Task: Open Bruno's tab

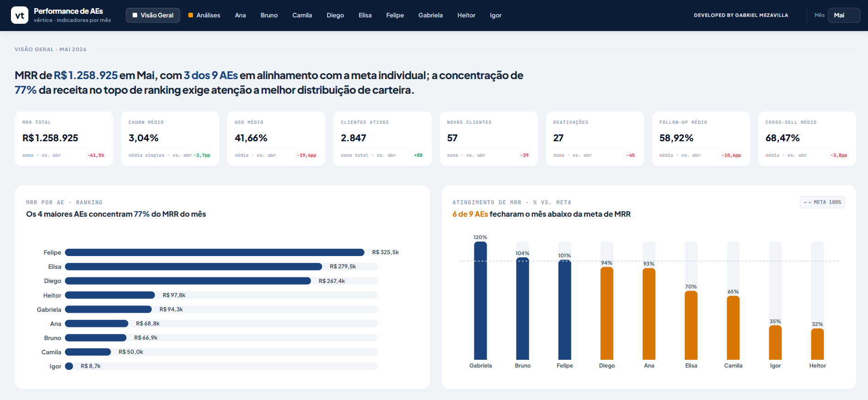Action: tap(269, 15)
